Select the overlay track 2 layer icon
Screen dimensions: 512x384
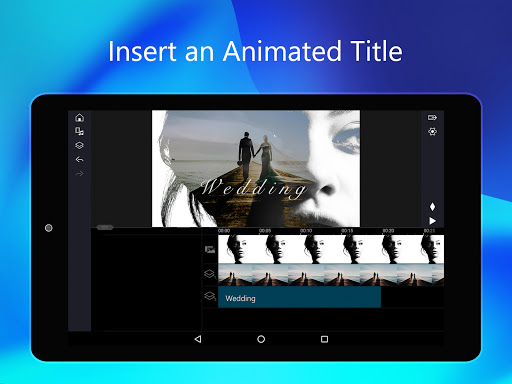click(x=210, y=296)
